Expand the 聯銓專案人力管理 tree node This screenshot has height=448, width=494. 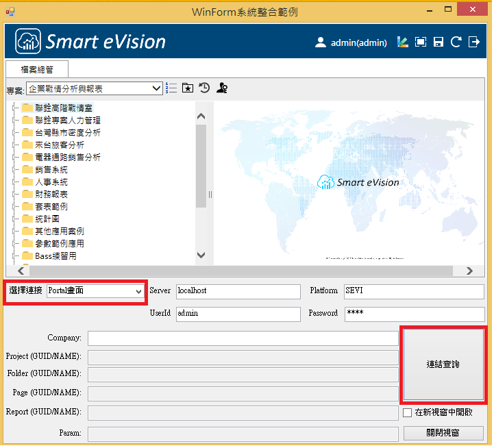[x=14, y=121]
